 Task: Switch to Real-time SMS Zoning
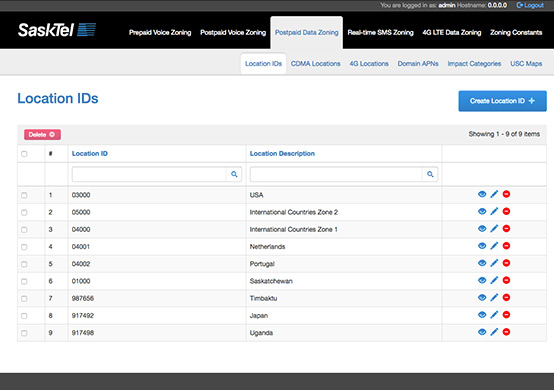pos(380,32)
